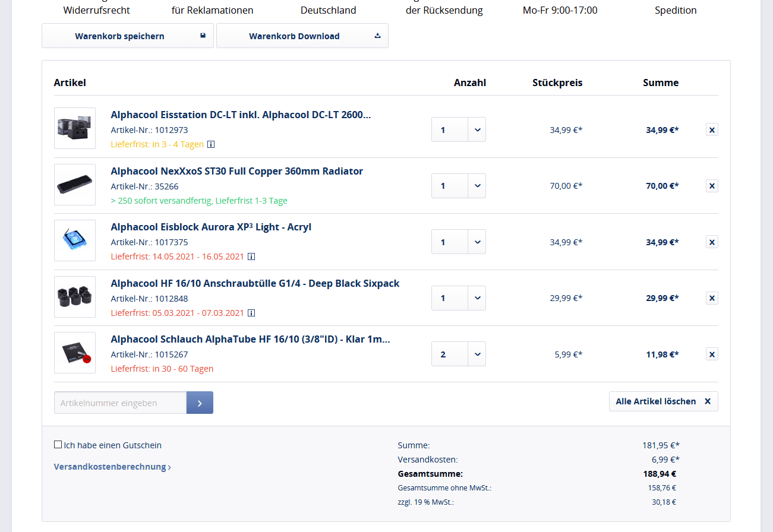Click 'Warenkorb speichern' button
Viewport: 773px width, 532px height.
click(128, 36)
